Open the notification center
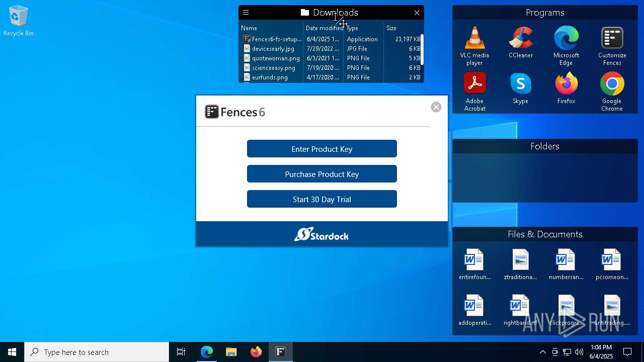The image size is (644, 362). [627, 352]
